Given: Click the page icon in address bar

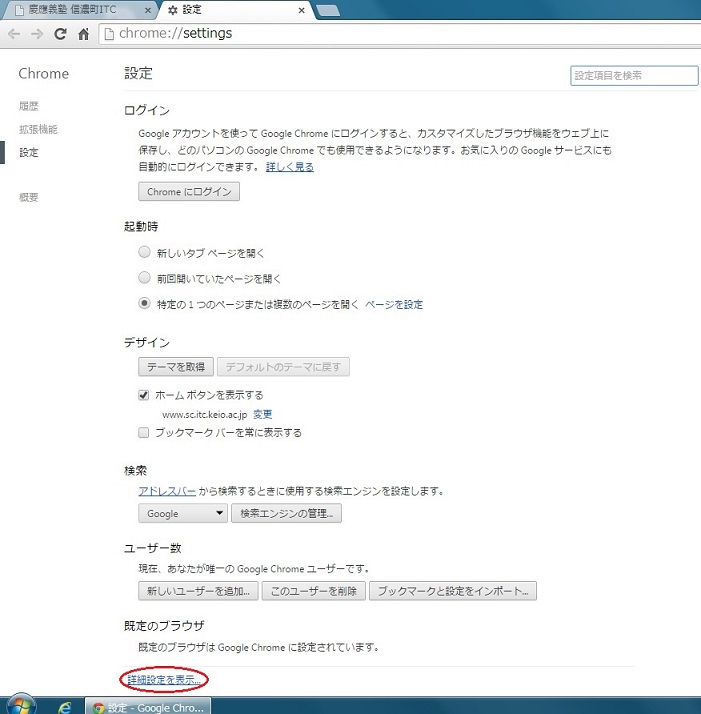Looking at the screenshot, I should point(109,34).
